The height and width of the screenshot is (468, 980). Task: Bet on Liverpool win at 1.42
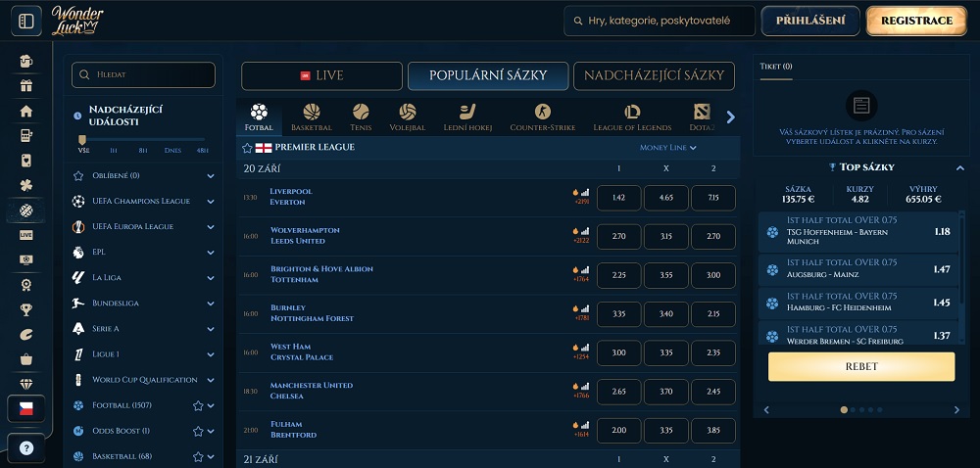pos(618,198)
